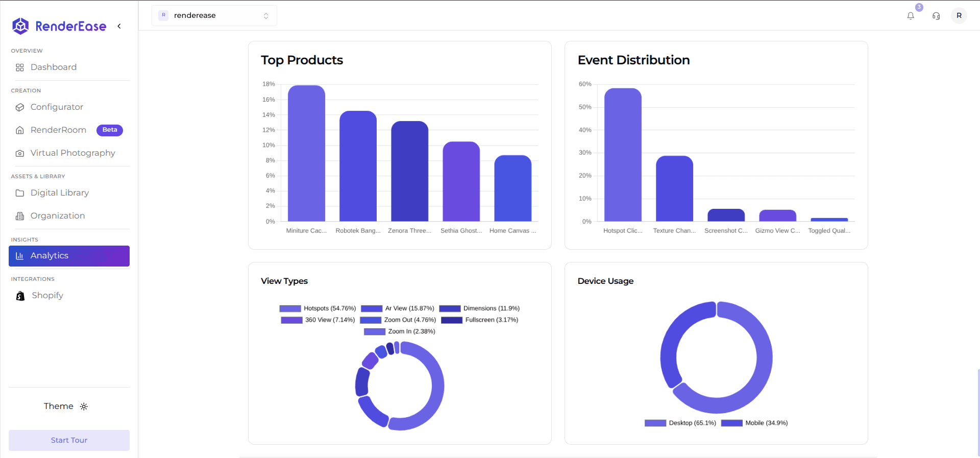Open RenderRoom menu item

69,130
